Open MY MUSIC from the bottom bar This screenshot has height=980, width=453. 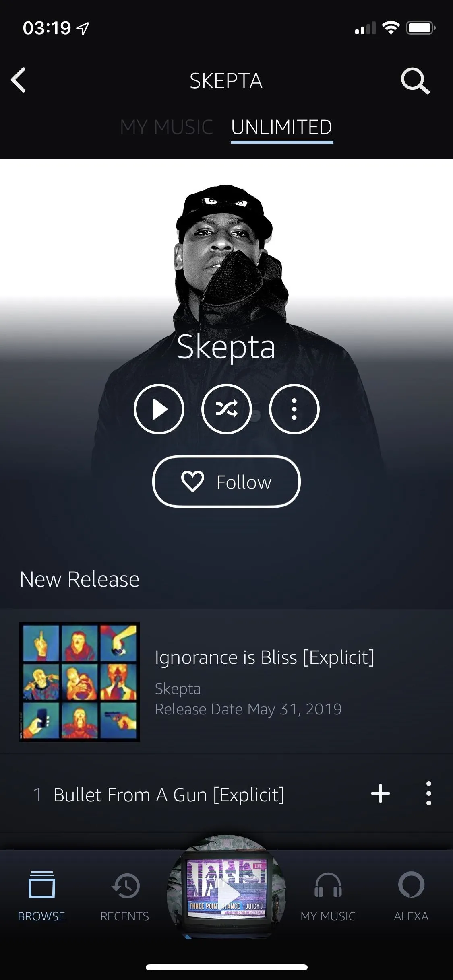(328, 897)
